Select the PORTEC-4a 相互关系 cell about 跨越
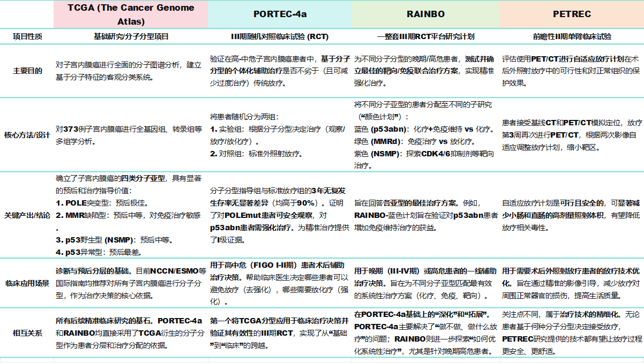Image resolution: width=644 pixels, height=363 pixels. pyautogui.click(x=279, y=332)
